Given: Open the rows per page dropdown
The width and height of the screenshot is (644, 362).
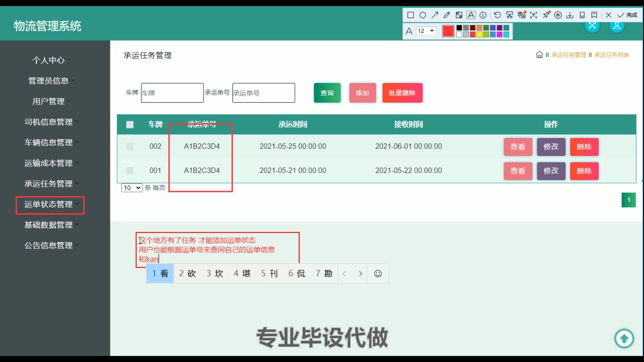Looking at the screenshot, I should pos(132,188).
